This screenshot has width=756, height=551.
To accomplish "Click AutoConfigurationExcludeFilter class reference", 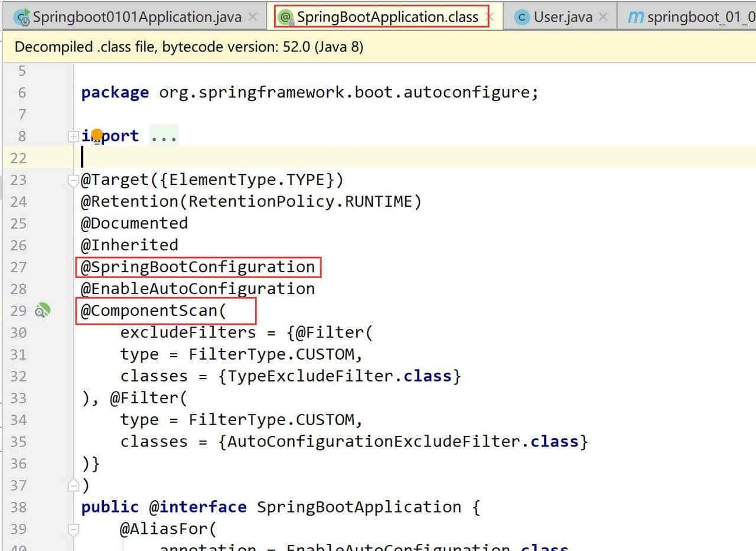I will (374, 442).
